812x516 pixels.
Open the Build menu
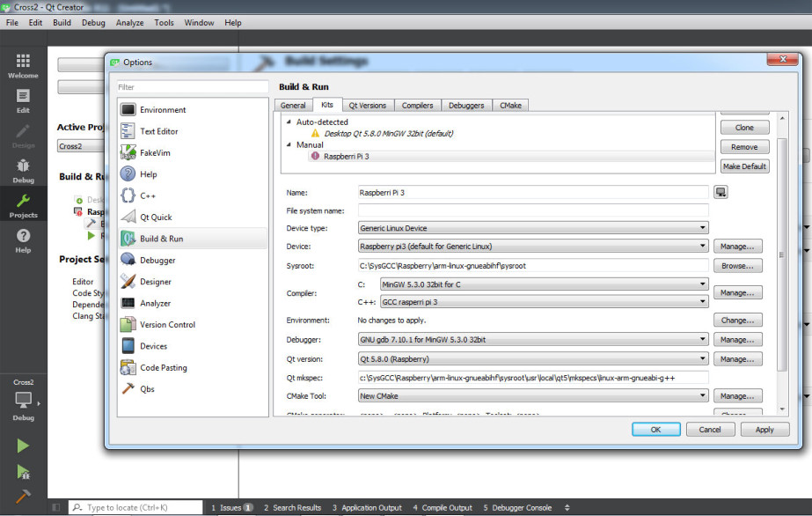(62, 23)
